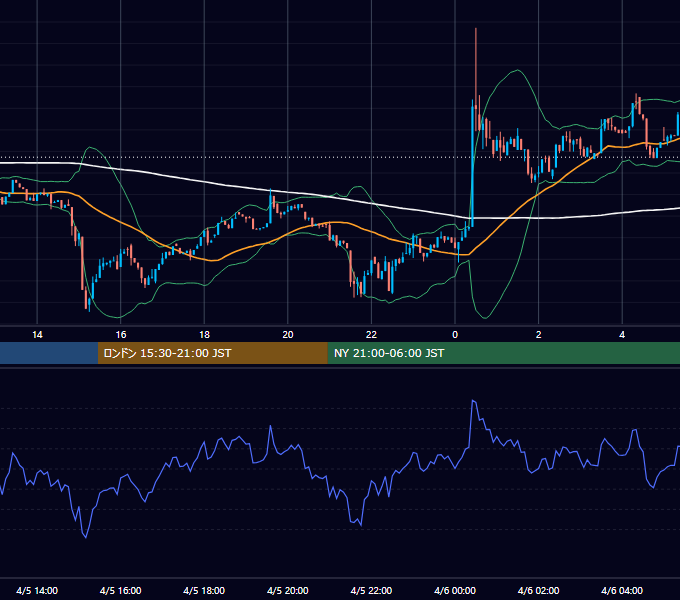Click the 4/5 18:00 time label
Viewport: 680px width, 600px height.
(x=204, y=590)
